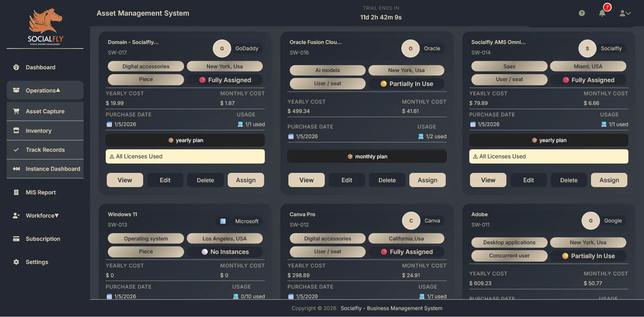View the Domain - Socialfly asset
Viewport: 644px width, 317px height.
click(x=125, y=180)
